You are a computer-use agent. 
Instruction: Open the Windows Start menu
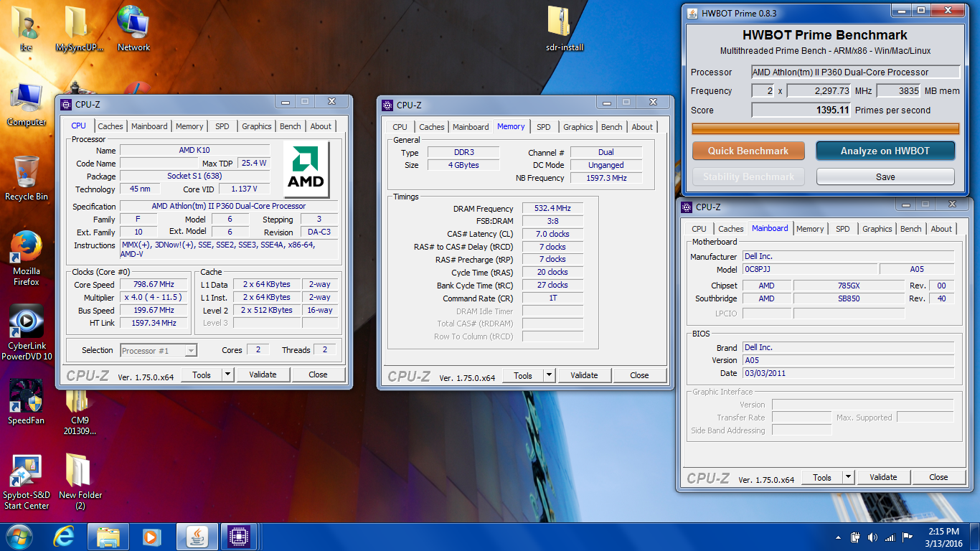pos(19,536)
